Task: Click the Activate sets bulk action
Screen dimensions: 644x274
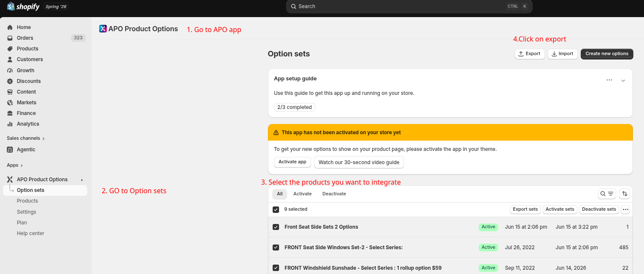Action: [560, 209]
